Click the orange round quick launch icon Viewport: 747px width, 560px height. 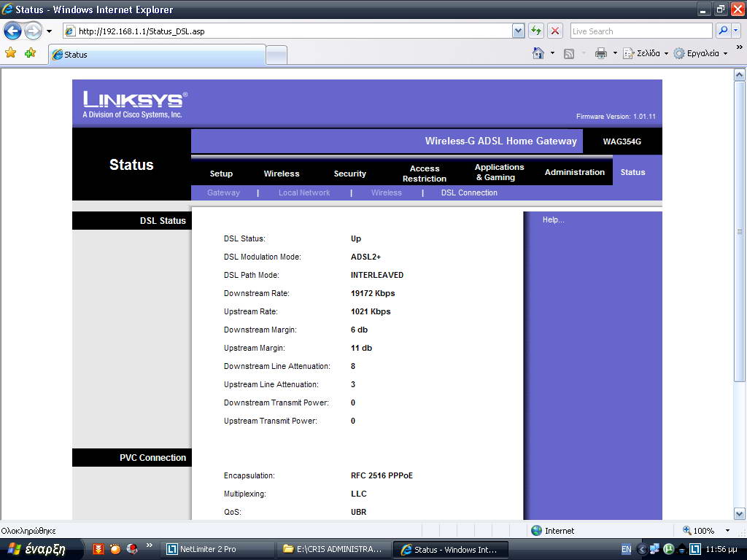click(115, 550)
